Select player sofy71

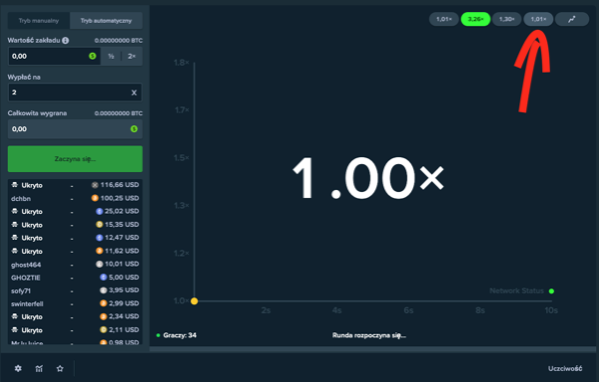pyautogui.click(x=21, y=291)
